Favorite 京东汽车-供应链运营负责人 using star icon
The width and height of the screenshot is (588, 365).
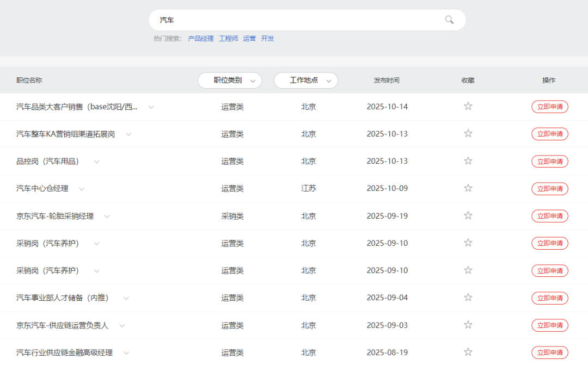[468, 325]
